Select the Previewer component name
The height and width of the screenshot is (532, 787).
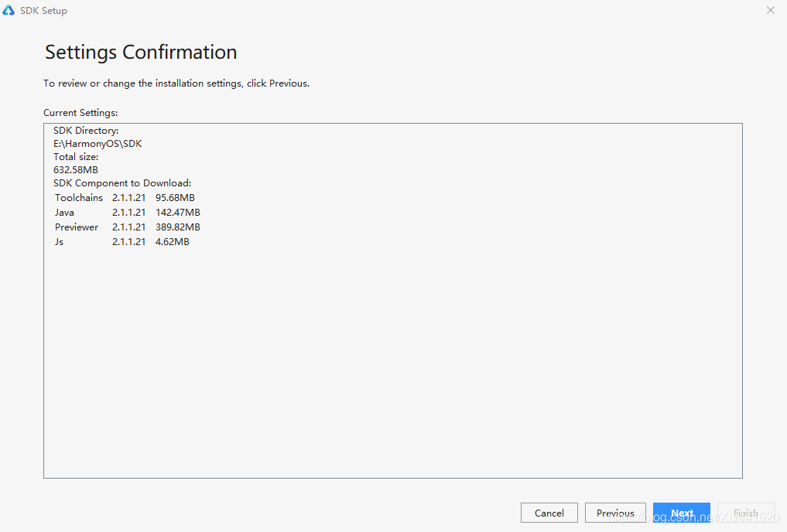tap(77, 227)
